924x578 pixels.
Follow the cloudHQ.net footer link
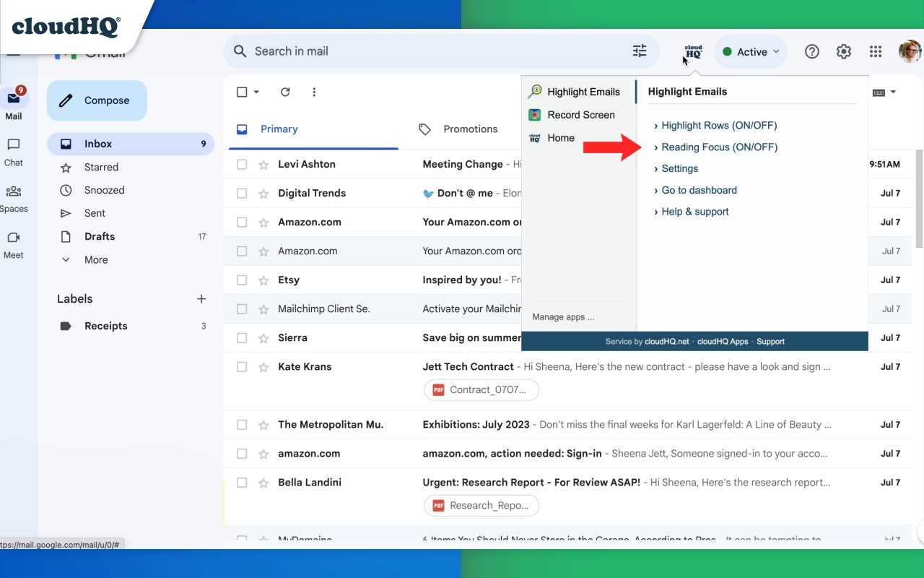coord(667,341)
